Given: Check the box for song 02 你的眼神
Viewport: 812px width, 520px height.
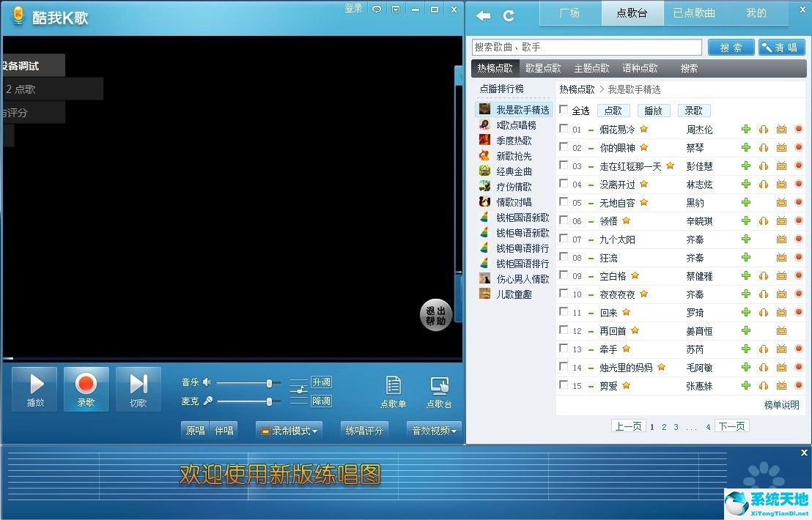Looking at the screenshot, I should click(x=564, y=146).
